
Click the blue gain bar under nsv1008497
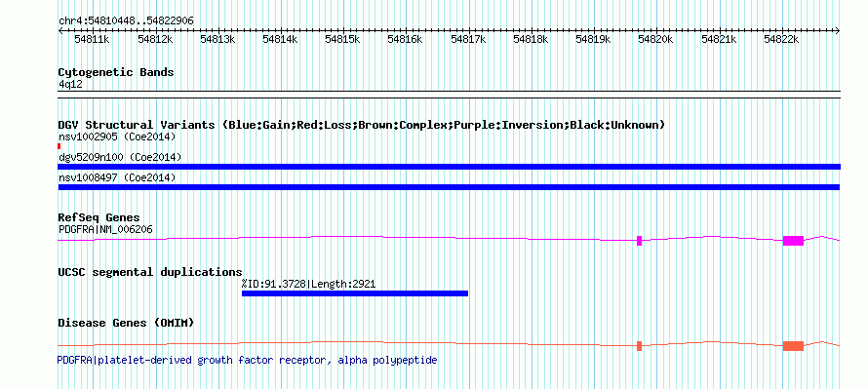449,187
